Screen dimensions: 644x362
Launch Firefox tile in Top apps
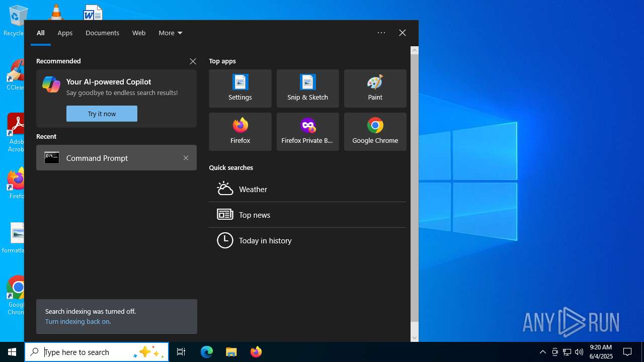[x=240, y=132]
